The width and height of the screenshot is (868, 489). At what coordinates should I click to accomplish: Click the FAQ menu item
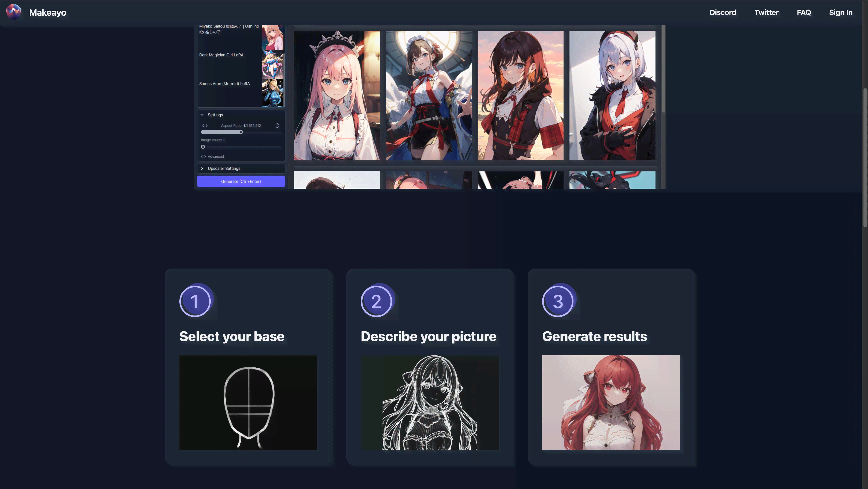point(804,12)
